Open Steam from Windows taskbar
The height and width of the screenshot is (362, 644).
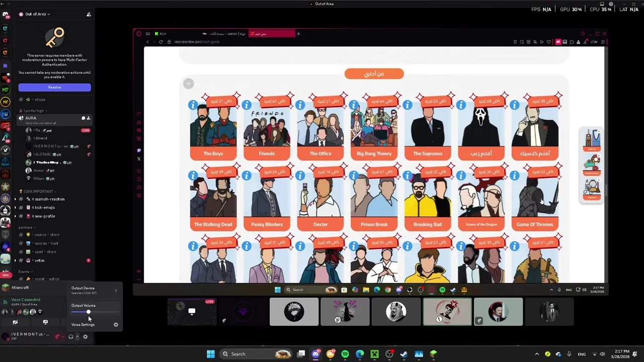(404, 354)
